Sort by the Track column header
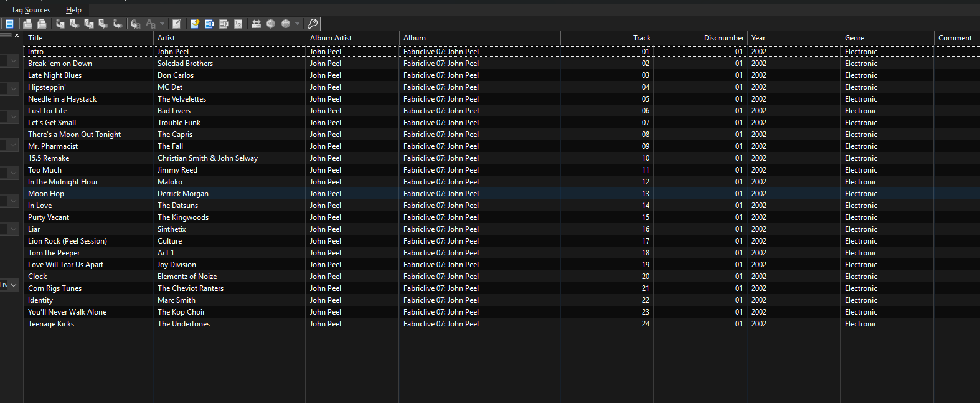 pos(607,38)
